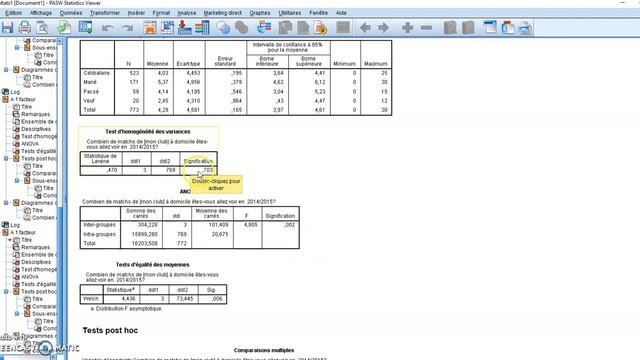The height and width of the screenshot is (360, 640).
Task: Click the Promote left arrow icon
Action: 365,28
